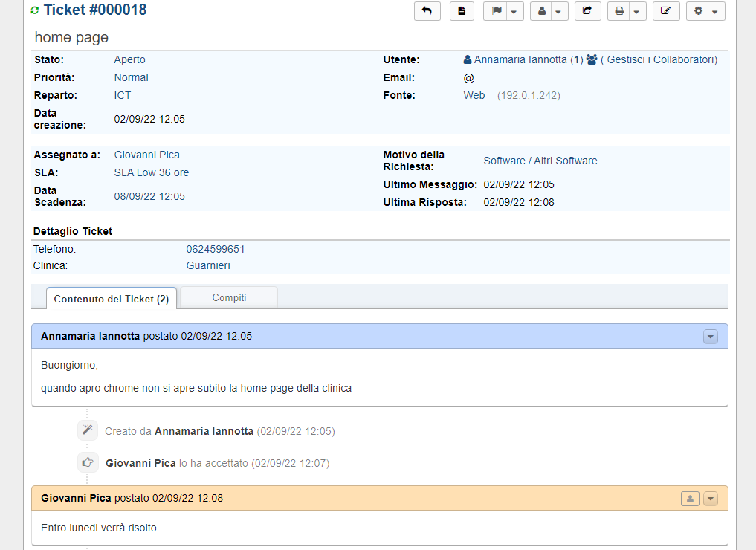This screenshot has height=550, width=756.
Task: Refresh ticket with green reload icon
Action: coord(35,10)
